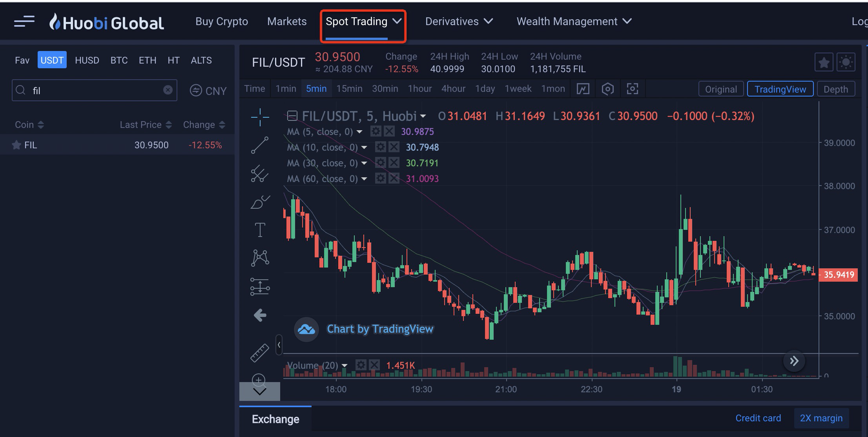The height and width of the screenshot is (437, 868).
Task: Switch to ALTS market tab
Action: [x=201, y=60]
